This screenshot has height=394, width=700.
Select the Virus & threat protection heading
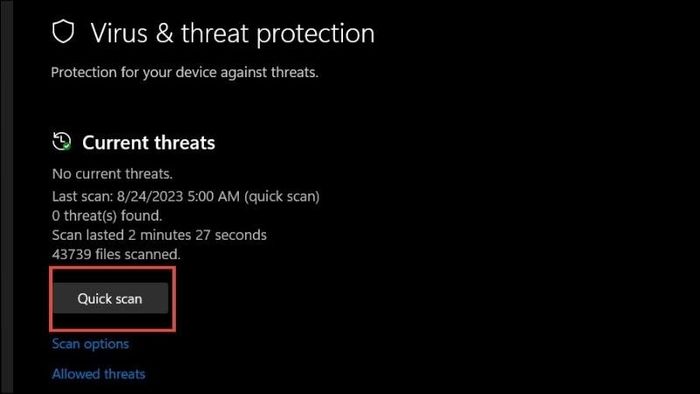coord(233,33)
